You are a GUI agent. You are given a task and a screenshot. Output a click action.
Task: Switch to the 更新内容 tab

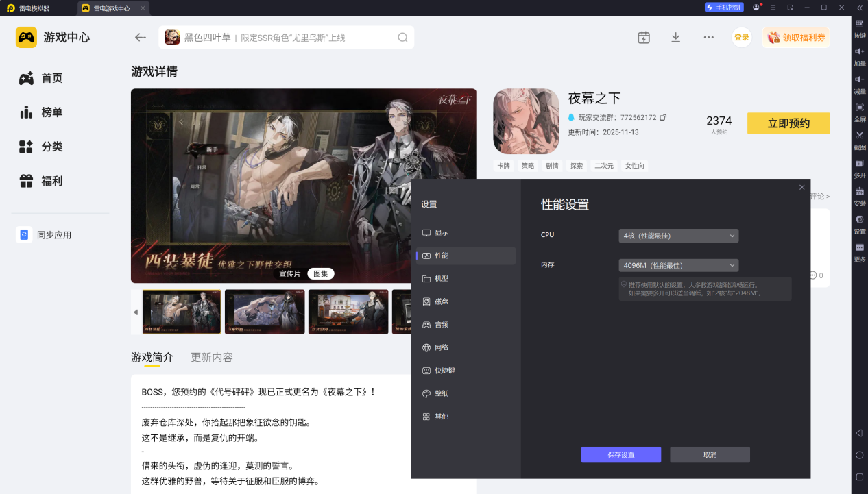coord(211,357)
